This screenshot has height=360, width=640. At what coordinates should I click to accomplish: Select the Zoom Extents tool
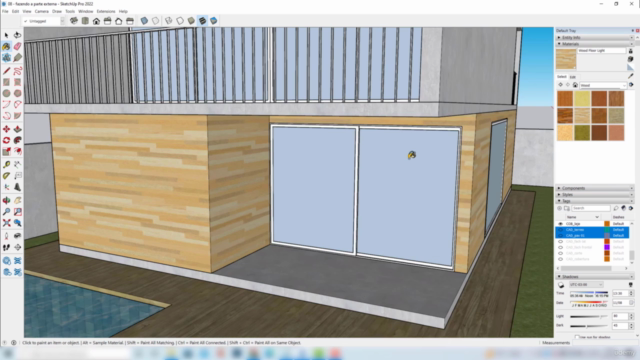[x=6, y=223]
